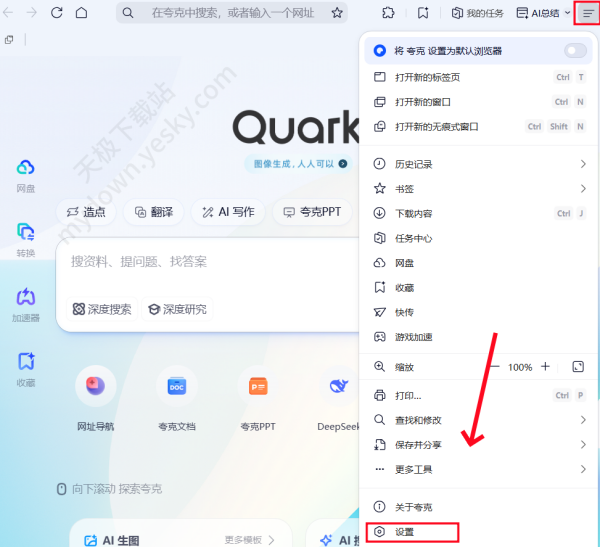600x547 pixels.
Task: Toggle 将夸克设置为默认浏览器 switch
Action: pos(575,51)
